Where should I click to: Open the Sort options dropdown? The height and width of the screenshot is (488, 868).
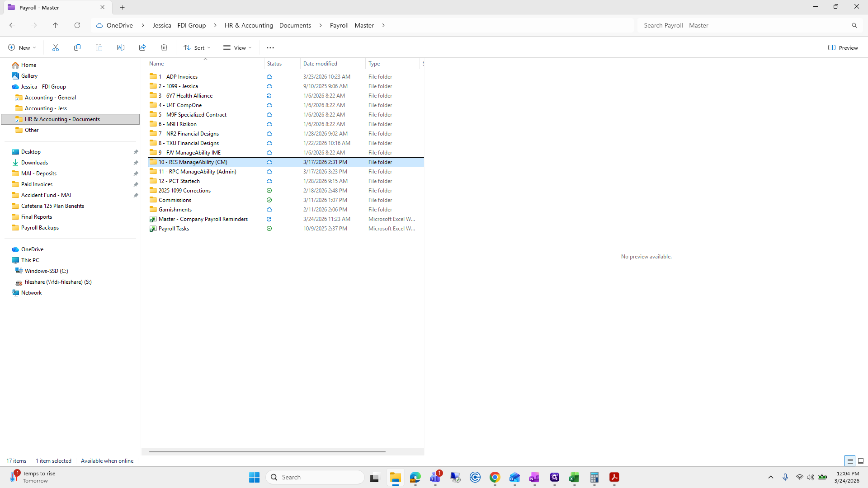[197, 47]
